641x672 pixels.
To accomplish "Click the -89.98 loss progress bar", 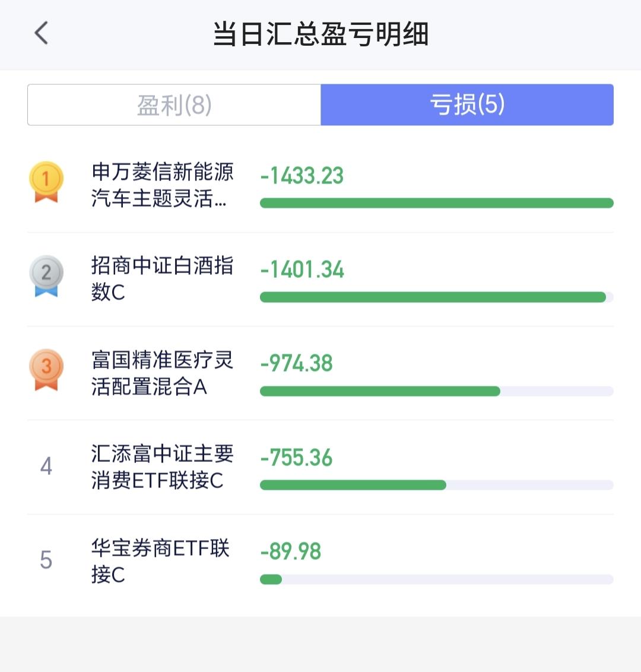I will tap(437, 579).
